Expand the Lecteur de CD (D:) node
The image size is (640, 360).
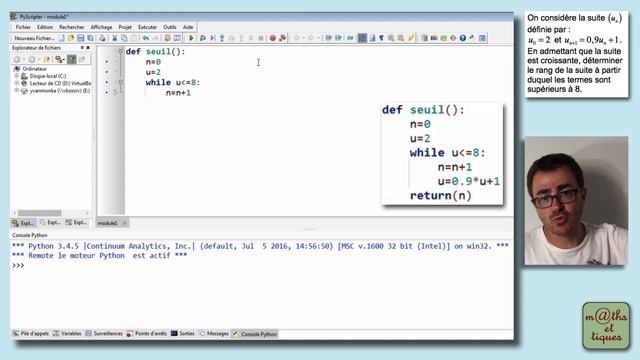[x=17, y=83]
